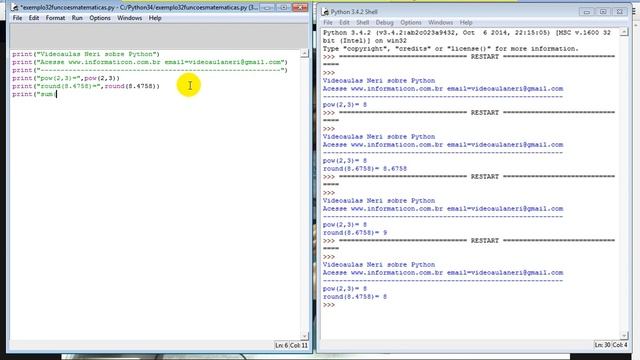Image resolution: width=640 pixels, height=360 pixels.
Task: Open Help menu in Python Shell
Action: 466,22
